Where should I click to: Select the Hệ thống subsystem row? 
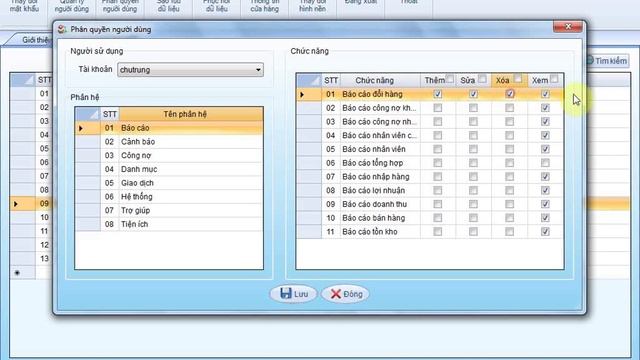point(169,197)
